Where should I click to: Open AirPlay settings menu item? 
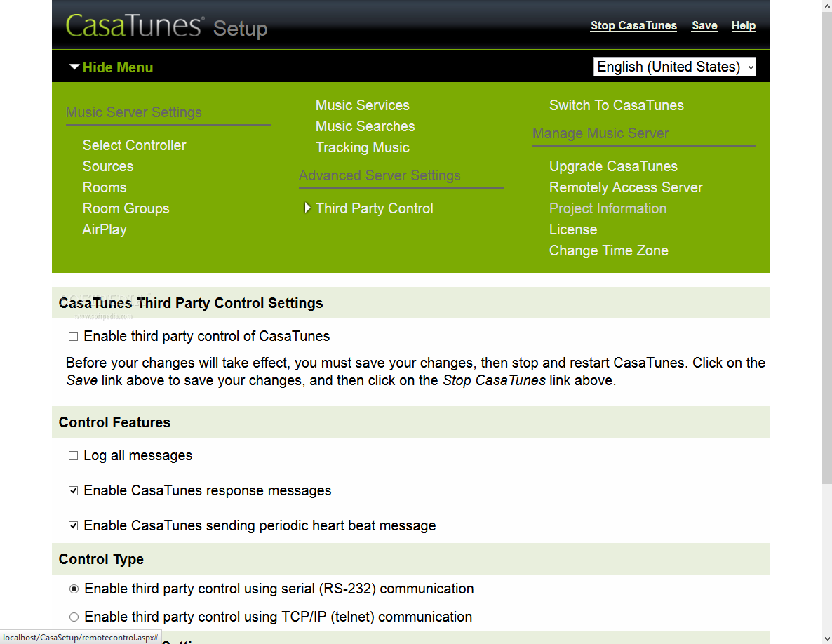[x=105, y=229]
